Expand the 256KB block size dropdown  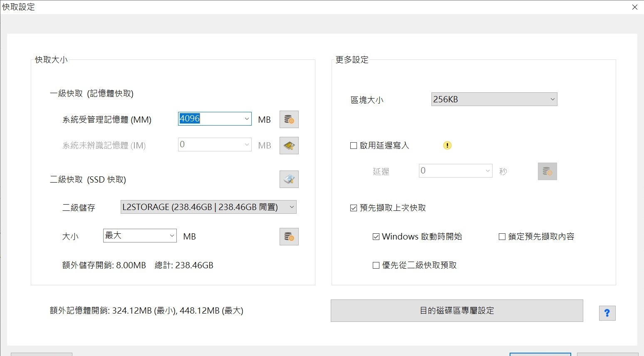[x=552, y=99]
